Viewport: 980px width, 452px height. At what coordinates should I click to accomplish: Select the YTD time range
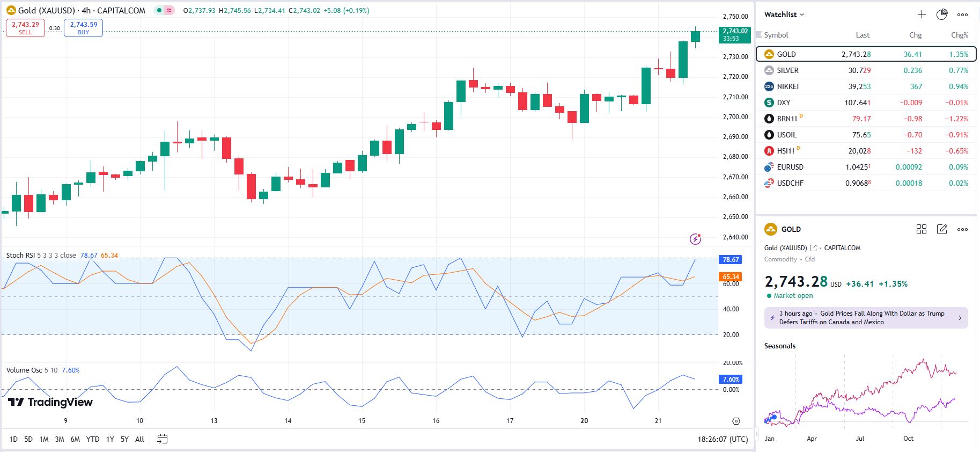93,439
